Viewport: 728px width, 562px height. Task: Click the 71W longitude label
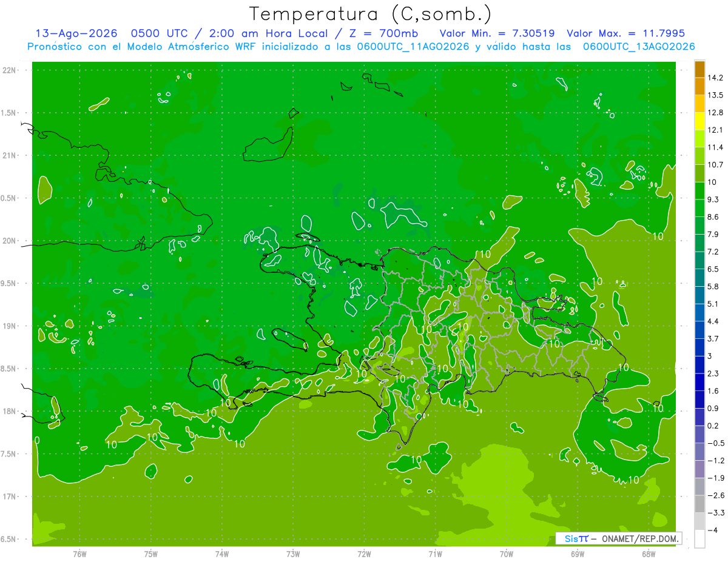435,554
